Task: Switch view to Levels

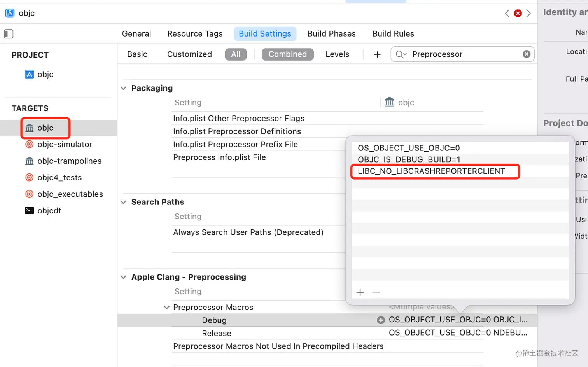Action: point(337,54)
